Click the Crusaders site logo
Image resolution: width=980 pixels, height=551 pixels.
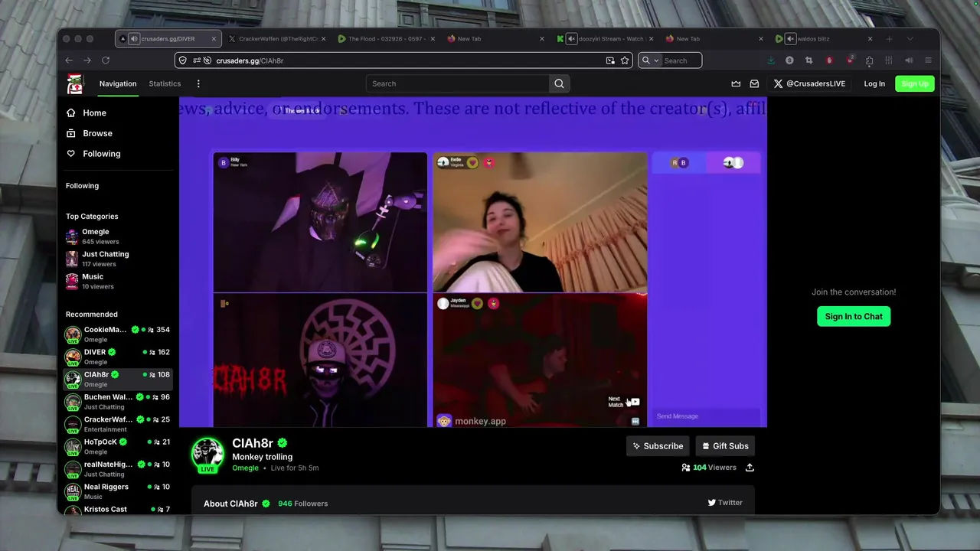pos(74,84)
